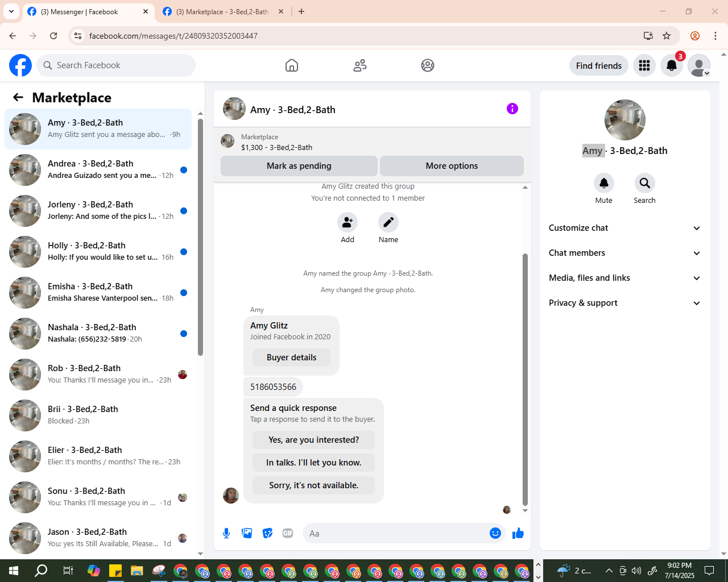Open the Facebook menu grid icon
This screenshot has height=582, width=728.
click(644, 65)
